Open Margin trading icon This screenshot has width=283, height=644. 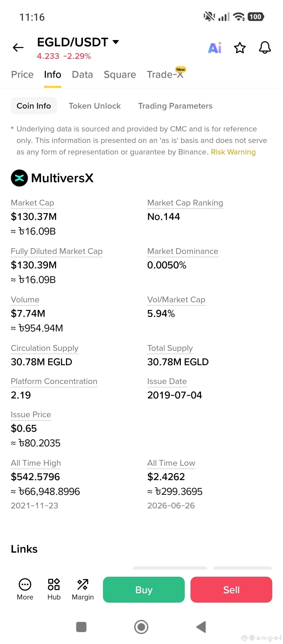tap(83, 584)
